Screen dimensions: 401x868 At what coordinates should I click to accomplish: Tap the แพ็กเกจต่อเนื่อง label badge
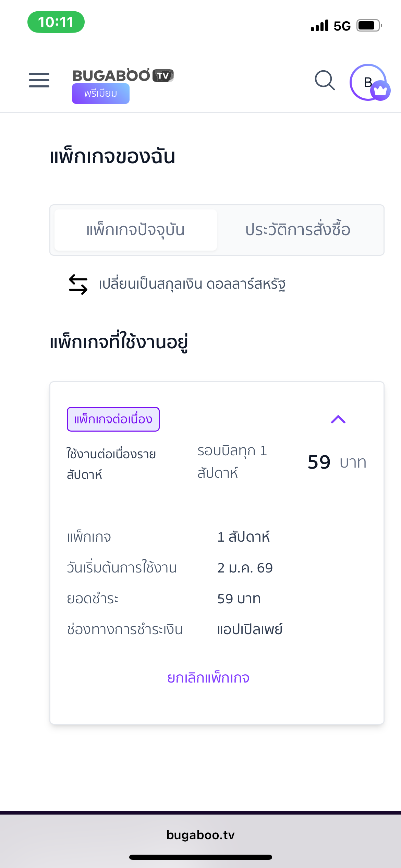113,419
